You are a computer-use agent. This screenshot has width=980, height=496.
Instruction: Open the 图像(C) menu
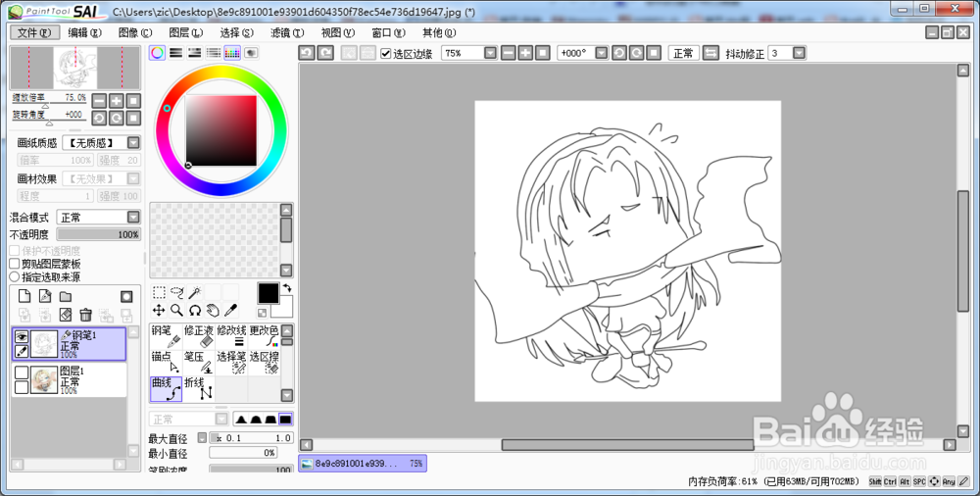135,32
